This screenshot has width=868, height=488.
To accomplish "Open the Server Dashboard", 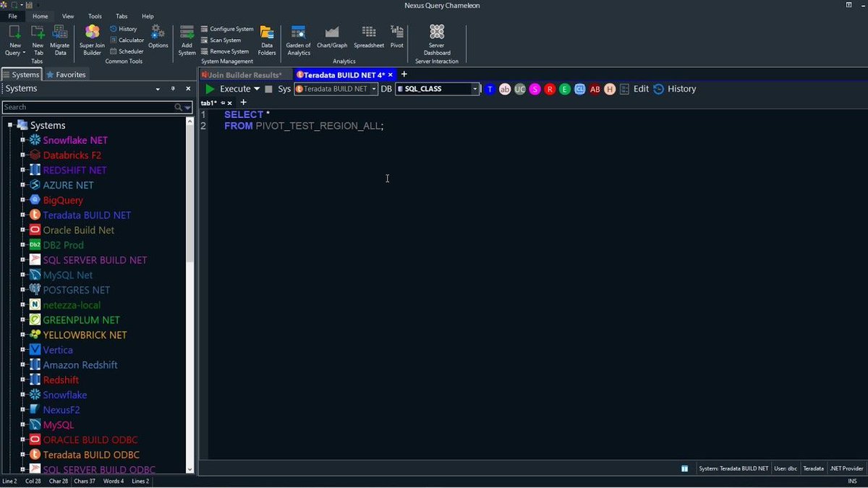I will [x=437, y=40].
